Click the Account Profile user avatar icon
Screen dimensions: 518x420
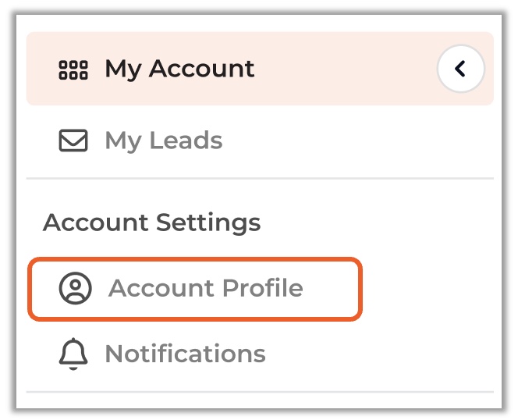[x=76, y=288]
